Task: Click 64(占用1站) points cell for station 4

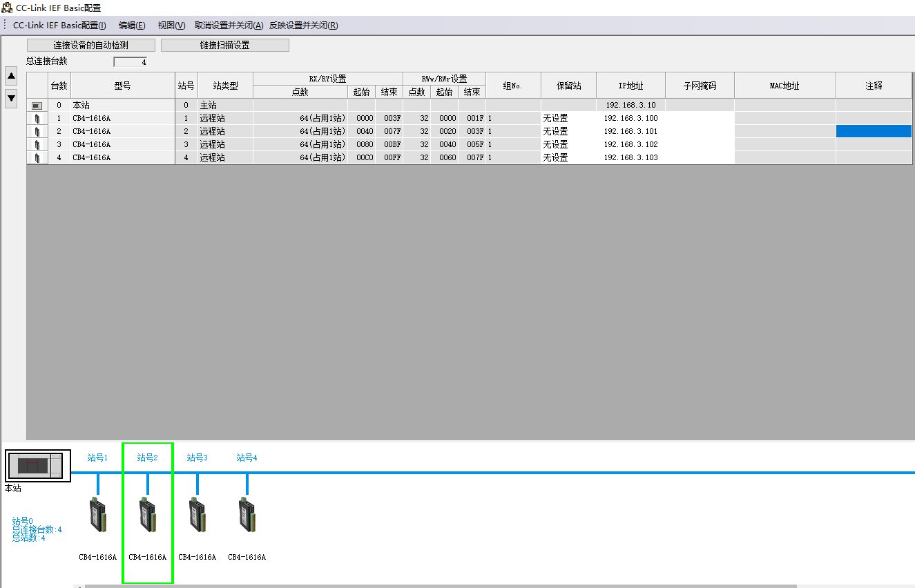Action: (x=300, y=158)
